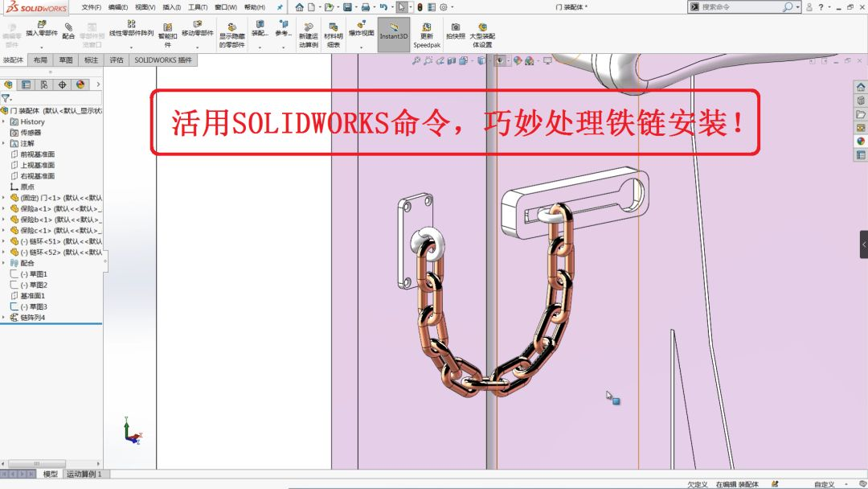Open Design Library icon in task pane

pos(861,101)
